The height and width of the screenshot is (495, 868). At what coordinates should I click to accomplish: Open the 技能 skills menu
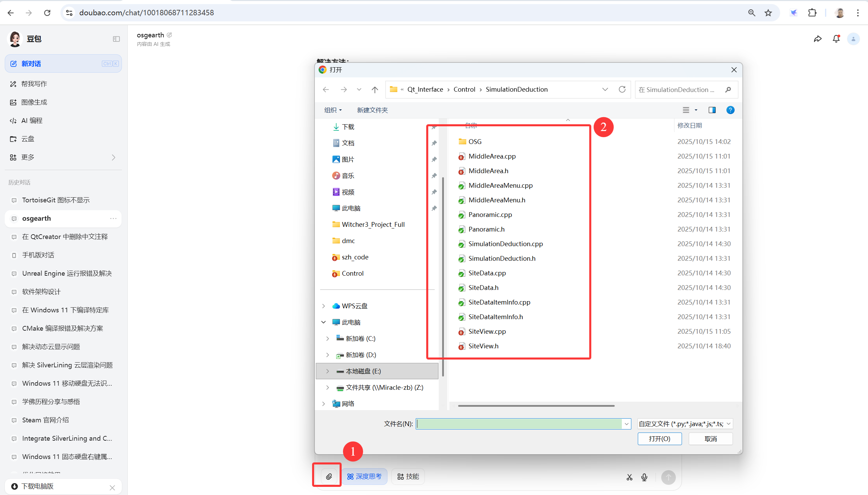coord(408,477)
